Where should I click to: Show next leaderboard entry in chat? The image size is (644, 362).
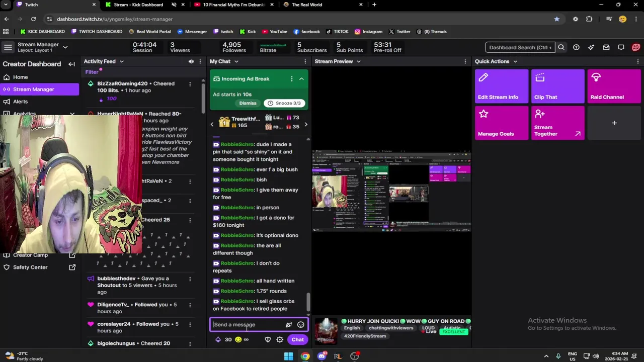point(306,124)
